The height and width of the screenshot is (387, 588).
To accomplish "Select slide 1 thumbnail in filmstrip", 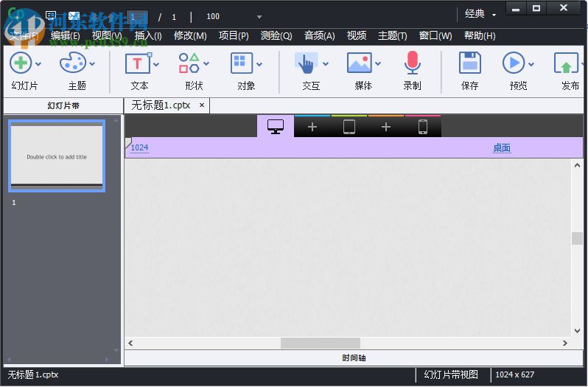I will (x=57, y=156).
